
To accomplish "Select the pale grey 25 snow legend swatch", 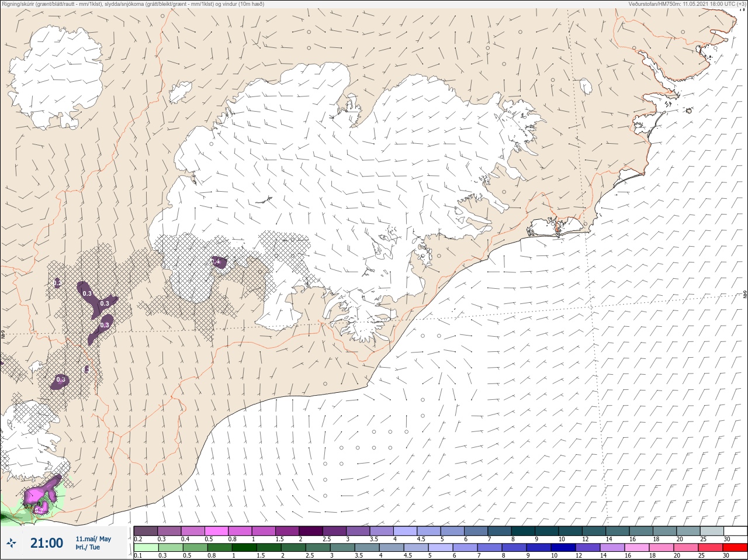I will pyautogui.click(x=711, y=531).
